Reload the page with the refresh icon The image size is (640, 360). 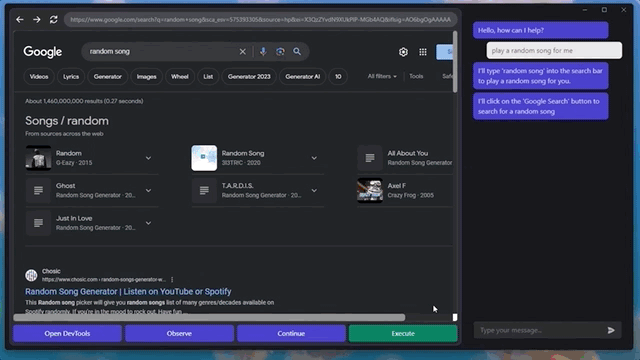click(x=53, y=19)
